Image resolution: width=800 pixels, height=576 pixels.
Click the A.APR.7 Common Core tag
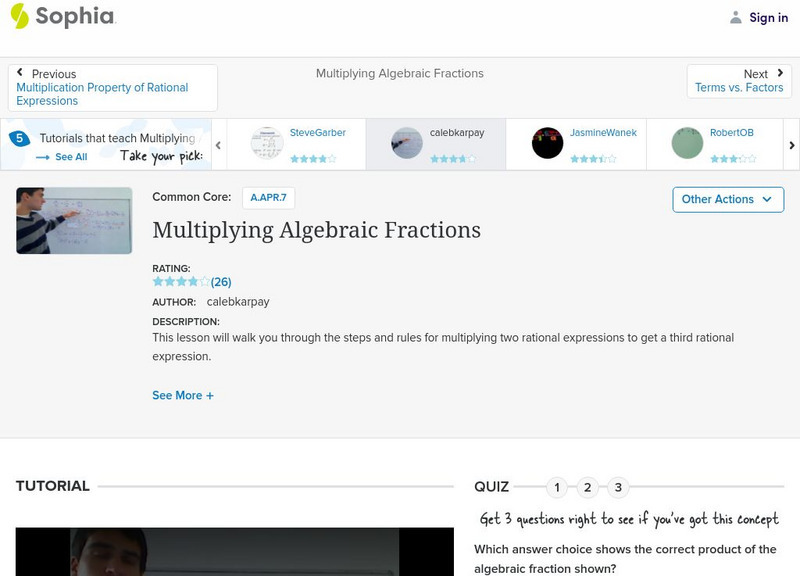[268, 198]
